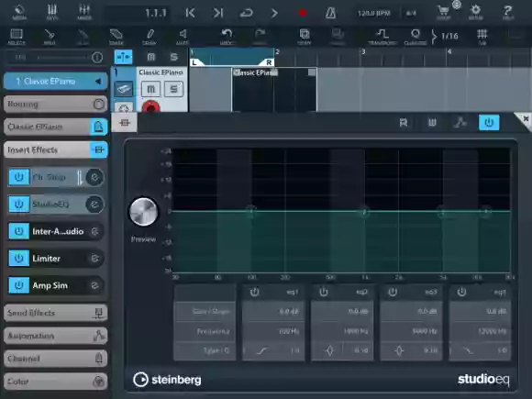Toggle cycle loop mode

tap(247, 13)
